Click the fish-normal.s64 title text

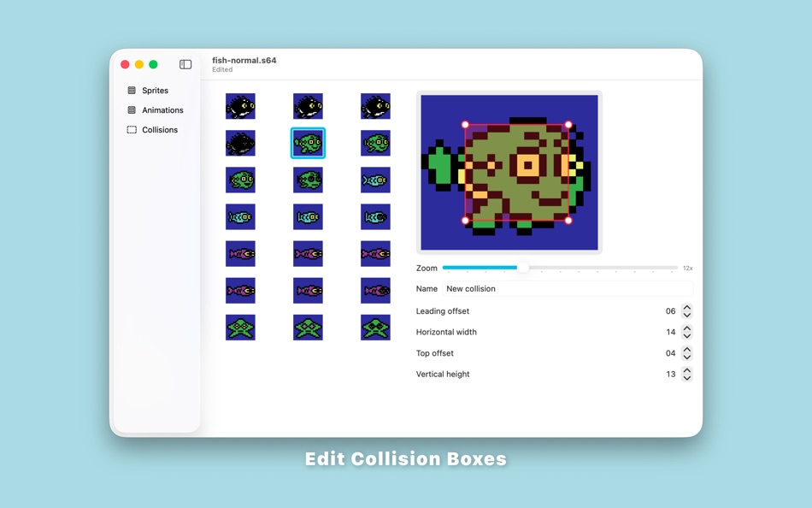tap(243, 60)
